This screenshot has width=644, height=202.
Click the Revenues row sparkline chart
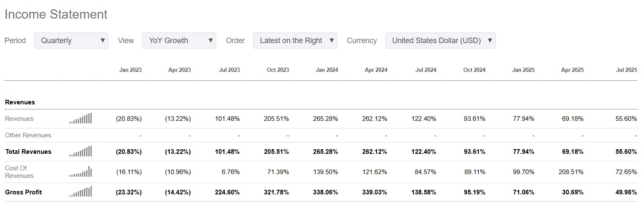(x=80, y=119)
